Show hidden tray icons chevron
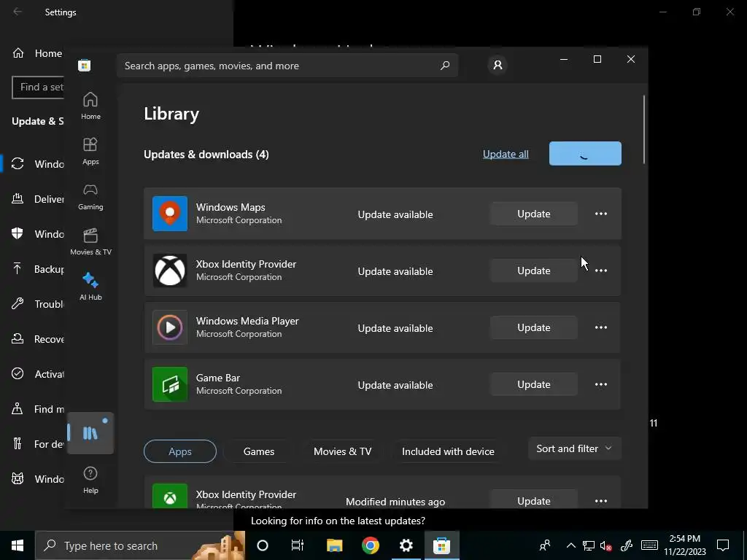747x560 pixels. [570, 545]
